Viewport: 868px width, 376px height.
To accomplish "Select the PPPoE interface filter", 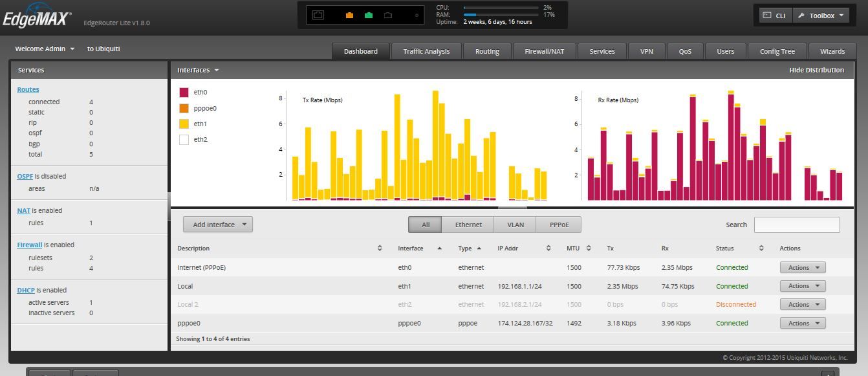I will (559, 225).
